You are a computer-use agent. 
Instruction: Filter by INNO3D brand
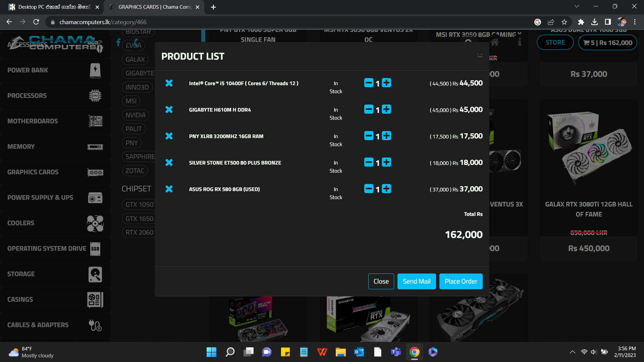[x=137, y=87]
